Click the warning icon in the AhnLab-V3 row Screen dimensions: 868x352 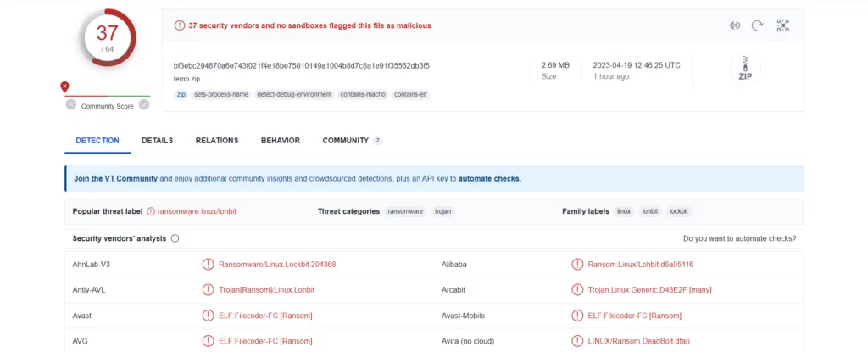point(209,265)
